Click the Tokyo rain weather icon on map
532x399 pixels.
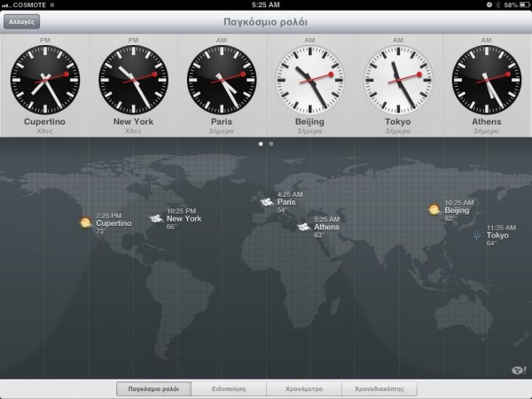(x=477, y=234)
